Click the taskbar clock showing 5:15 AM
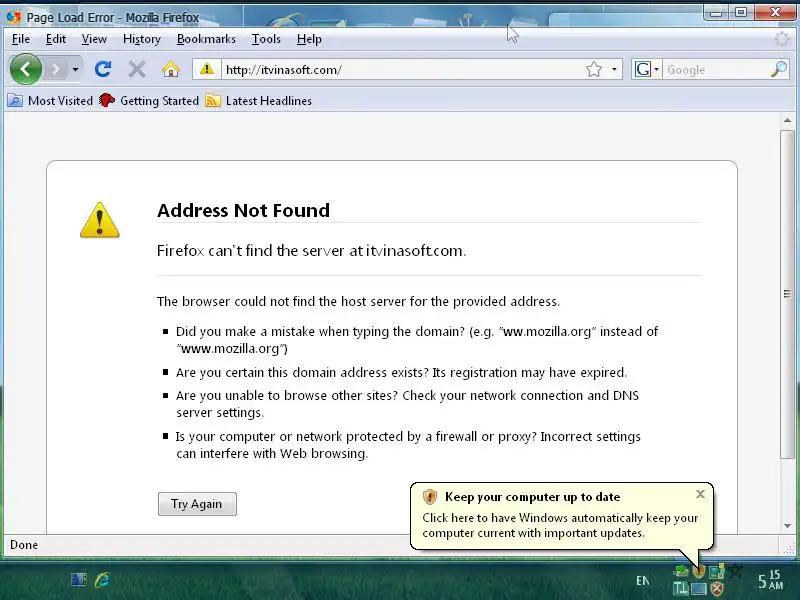The width and height of the screenshot is (800, 600). click(x=770, y=580)
